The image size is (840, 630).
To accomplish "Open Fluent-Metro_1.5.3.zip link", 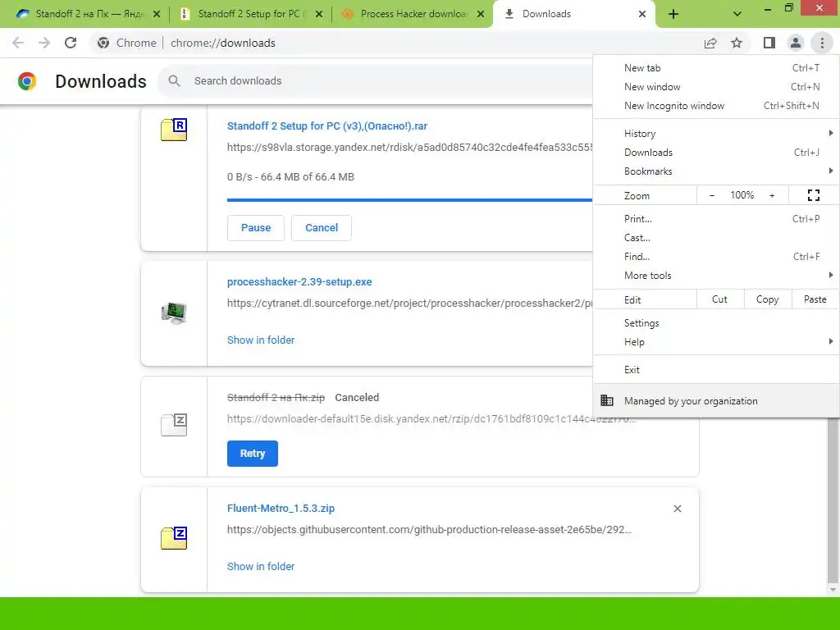I will point(281,509).
